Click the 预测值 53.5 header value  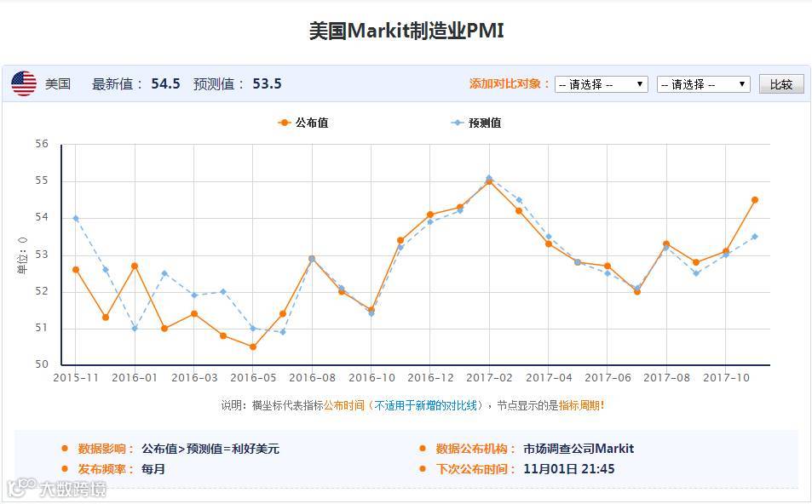click(267, 83)
